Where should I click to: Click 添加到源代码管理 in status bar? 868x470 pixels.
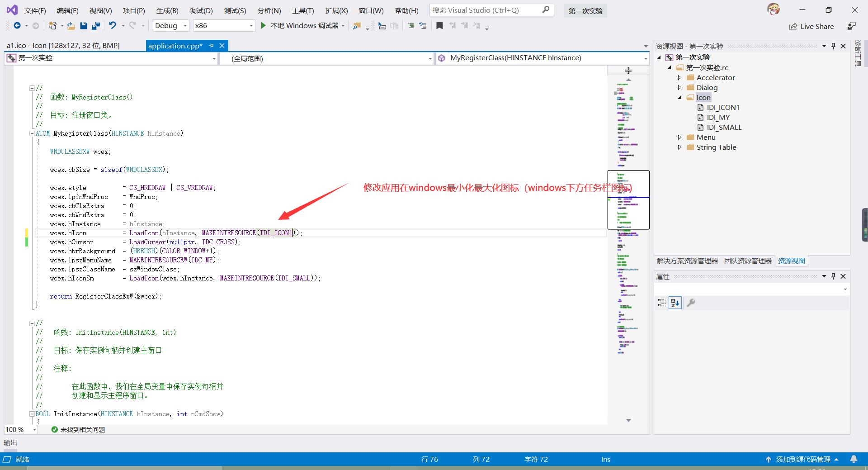(x=803, y=459)
